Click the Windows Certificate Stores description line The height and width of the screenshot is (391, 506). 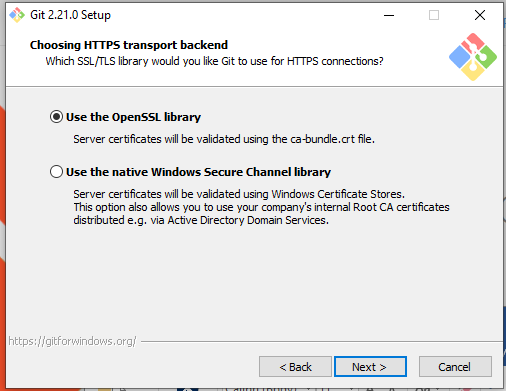click(239, 194)
